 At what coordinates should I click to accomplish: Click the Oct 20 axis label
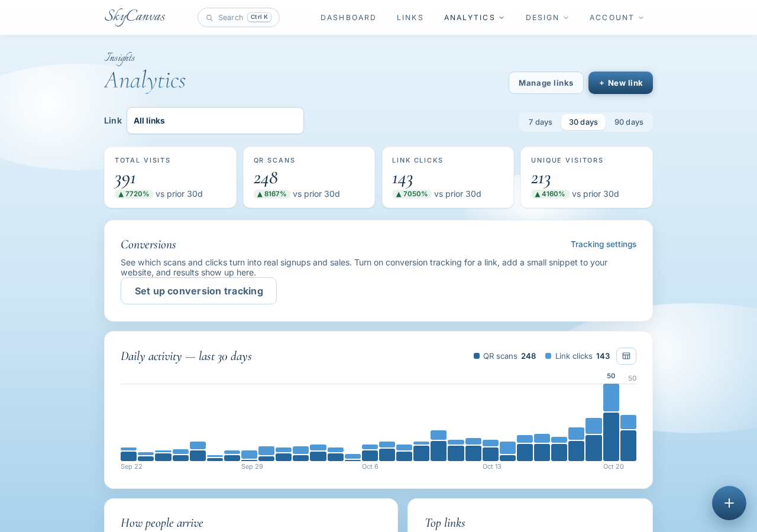click(613, 466)
